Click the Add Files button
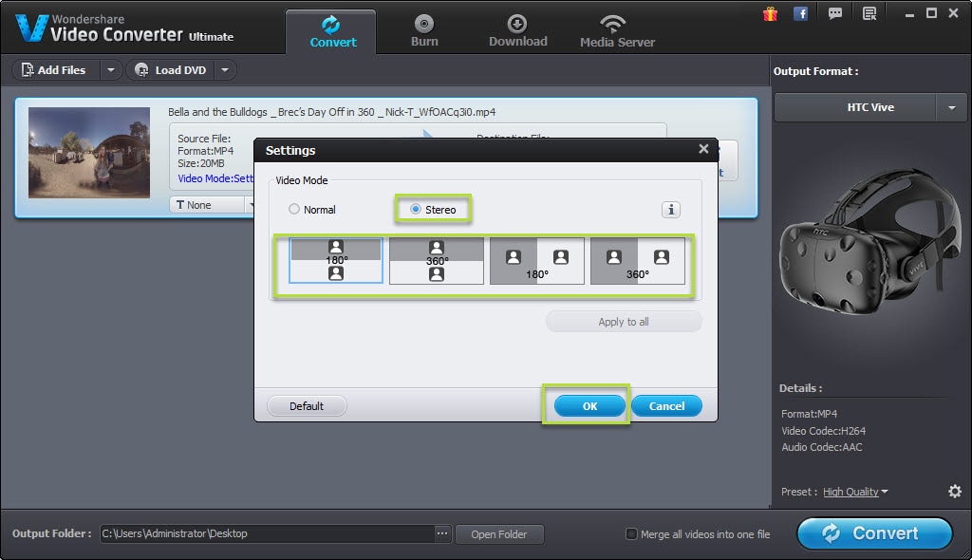The width and height of the screenshot is (972, 560). (x=54, y=70)
